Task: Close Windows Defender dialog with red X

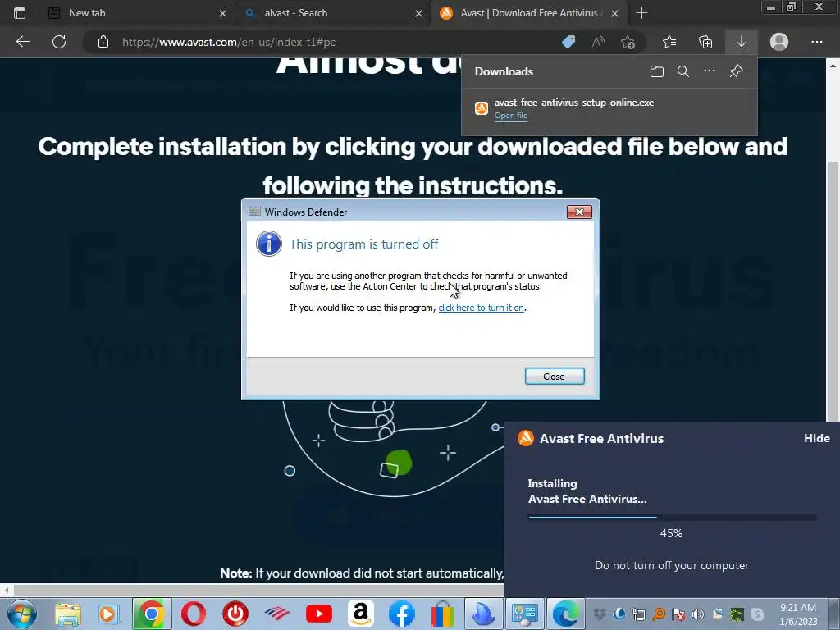Action: pos(579,212)
